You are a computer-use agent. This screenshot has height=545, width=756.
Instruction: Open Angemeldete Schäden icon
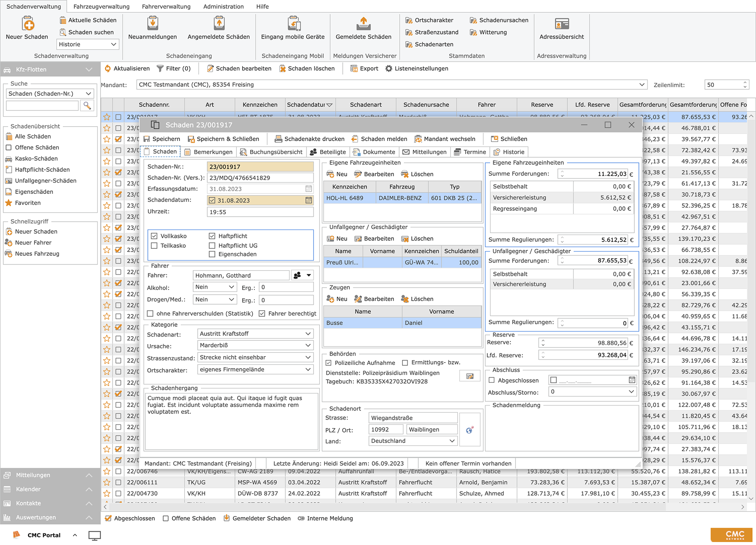pyautogui.click(x=219, y=23)
